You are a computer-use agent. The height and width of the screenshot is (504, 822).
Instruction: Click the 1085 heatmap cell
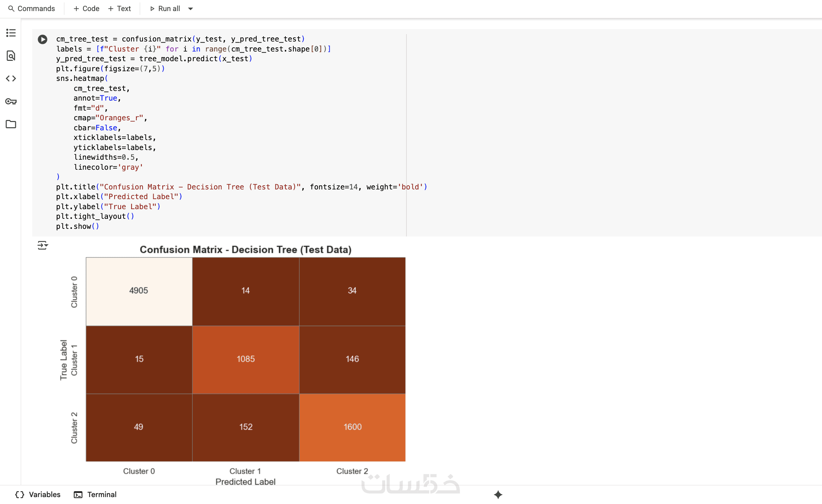coord(245,359)
